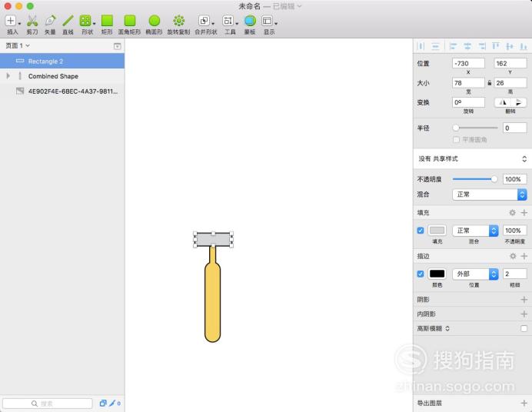Open border (描边) settings gear
Image resolution: width=532 pixels, height=412 pixels.
coord(513,256)
